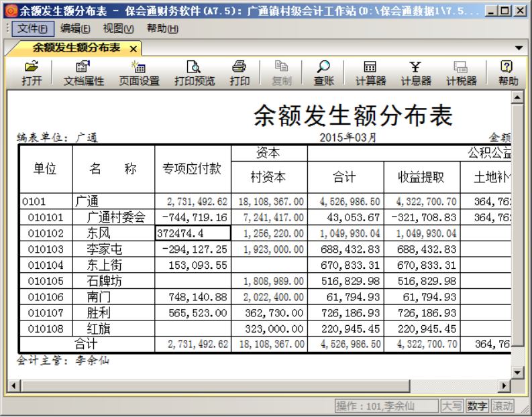Click the horizontal scrollbar right arrow
Screen dimensions: 532x417
tap(504, 385)
